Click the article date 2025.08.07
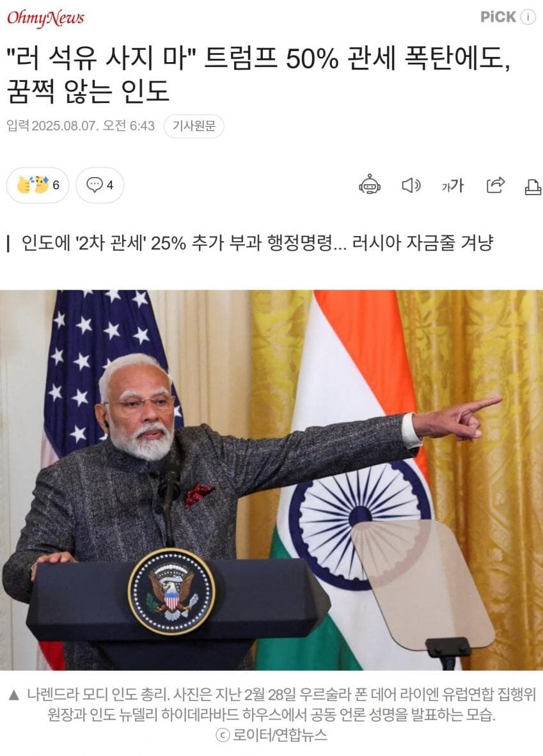The width and height of the screenshot is (543, 756). click(65, 126)
